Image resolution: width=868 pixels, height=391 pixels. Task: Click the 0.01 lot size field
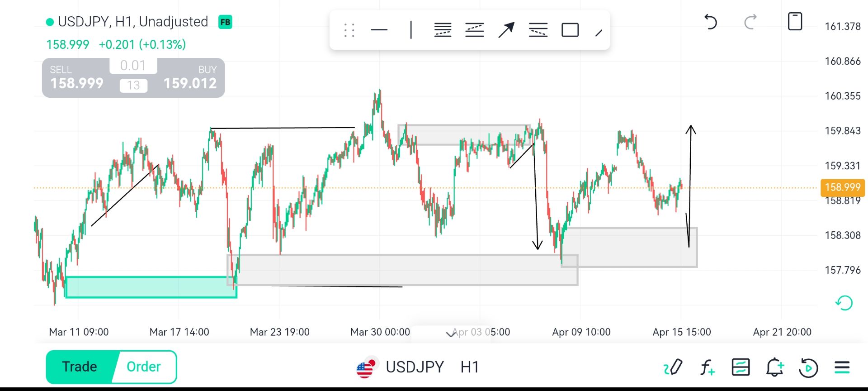133,66
